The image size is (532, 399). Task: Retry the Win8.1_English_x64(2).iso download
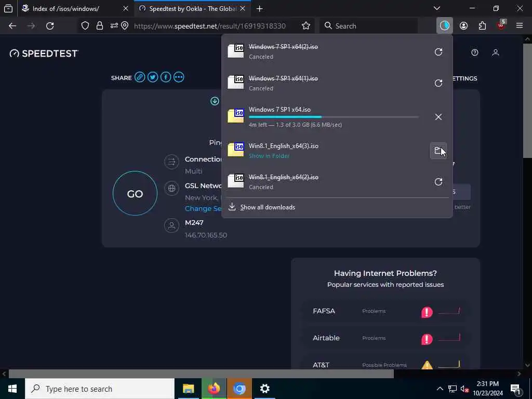click(x=438, y=182)
